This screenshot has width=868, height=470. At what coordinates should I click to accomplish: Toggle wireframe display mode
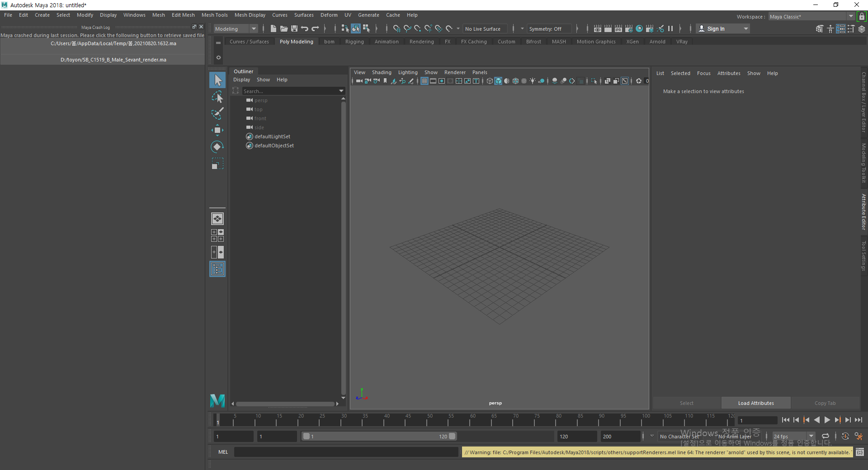(490, 81)
